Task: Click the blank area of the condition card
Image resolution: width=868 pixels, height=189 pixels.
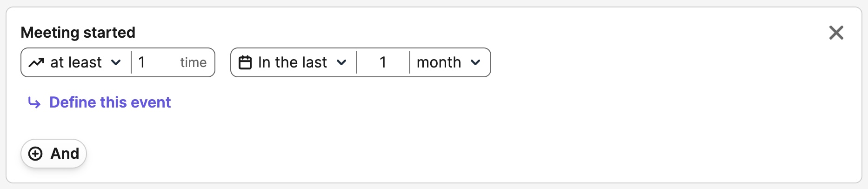Action: tap(512, 130)
